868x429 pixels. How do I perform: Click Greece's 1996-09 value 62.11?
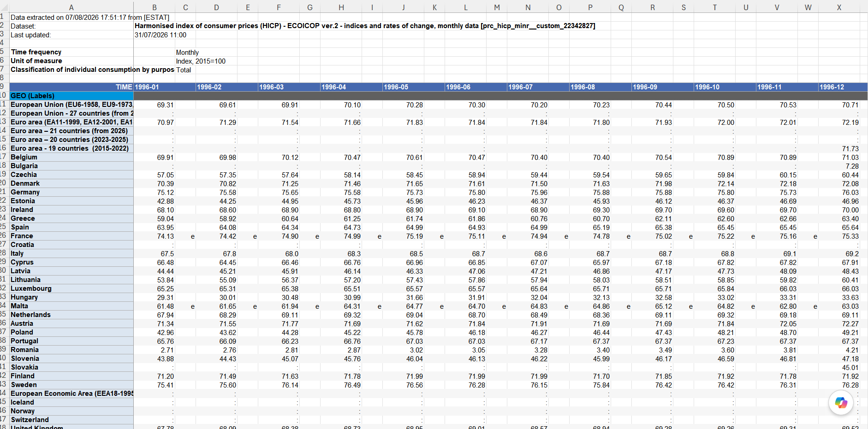653,219
